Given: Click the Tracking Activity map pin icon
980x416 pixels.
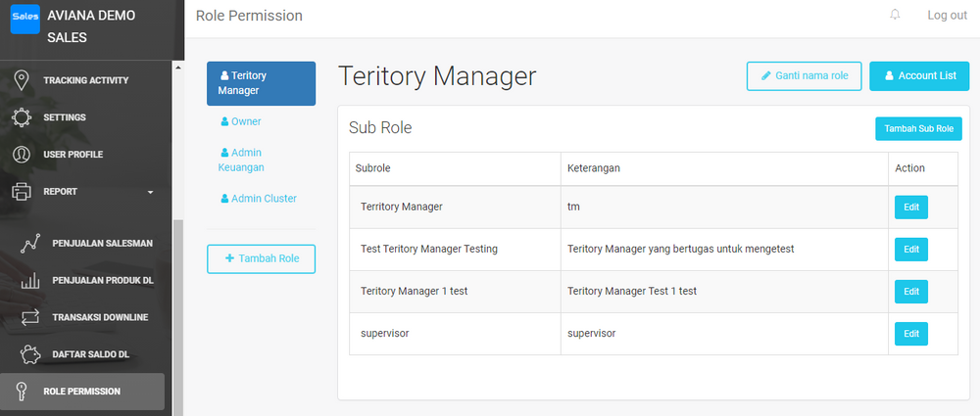Looking at the screenshot, I should [x=21, y=80].
